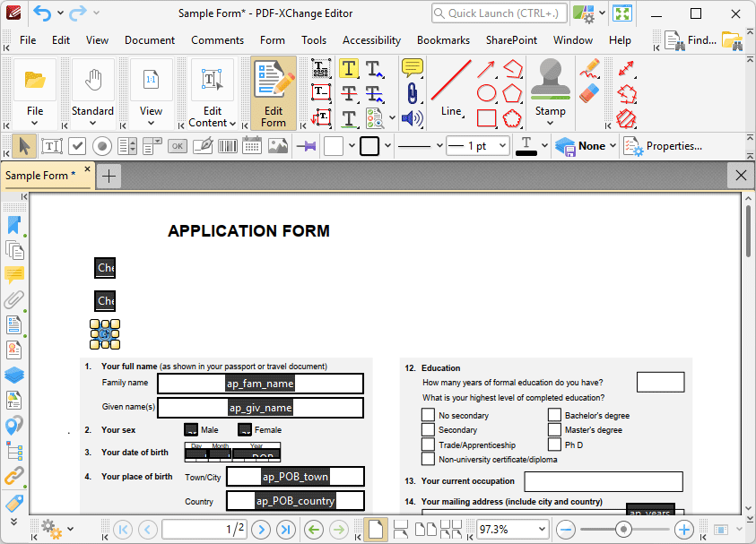
Task: Tick the Master's degree checkbox
Action: 554,429
